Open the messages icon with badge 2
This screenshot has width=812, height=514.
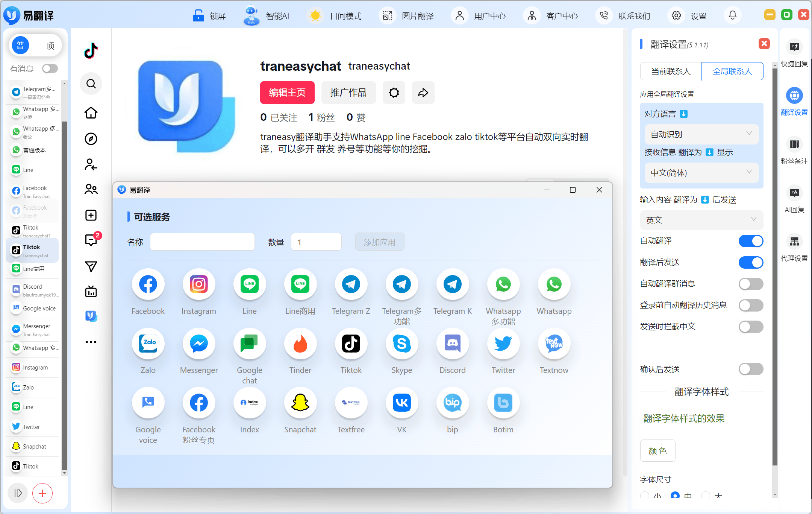point(91,240)
